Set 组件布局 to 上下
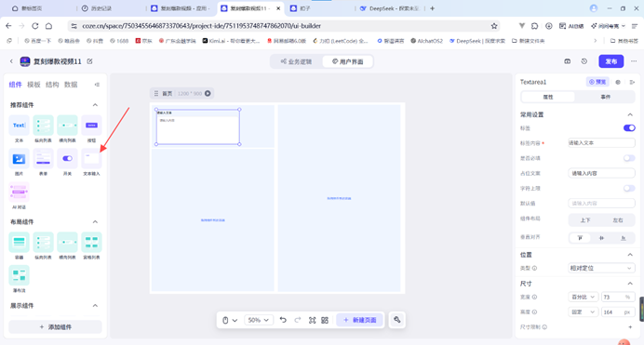Image resolution: width=644 pixels, height=345 pixels. 585,220
